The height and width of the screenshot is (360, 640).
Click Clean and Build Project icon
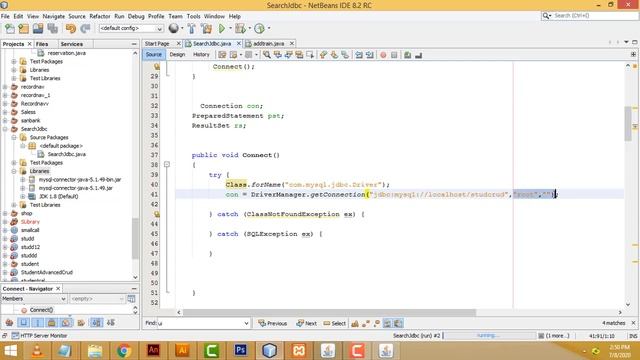point(206,28)
